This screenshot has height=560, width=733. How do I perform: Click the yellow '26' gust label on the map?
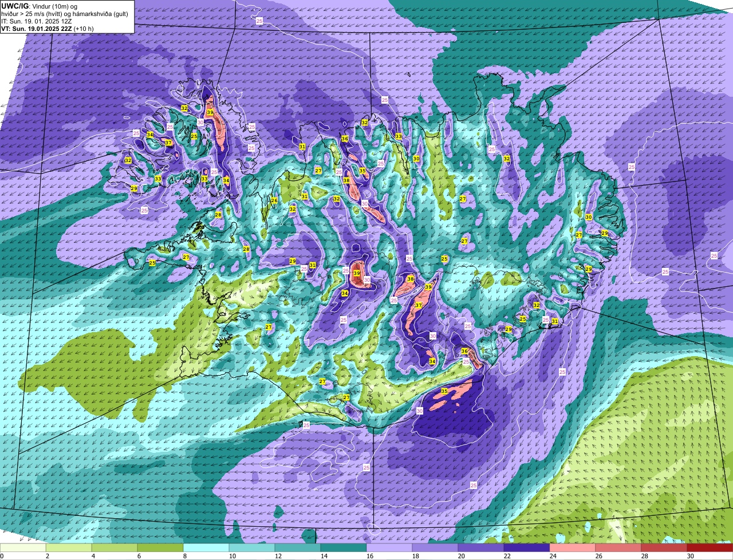(x=274, y=200)
